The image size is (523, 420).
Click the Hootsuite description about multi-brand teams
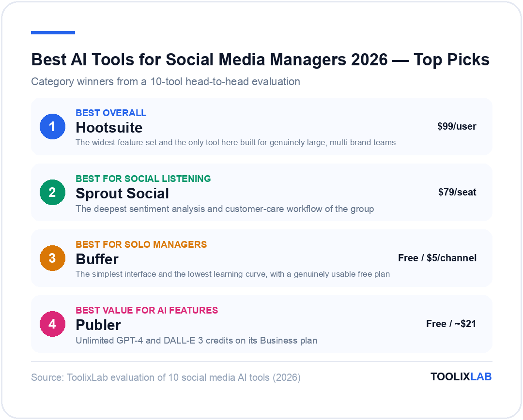(235, 142)
